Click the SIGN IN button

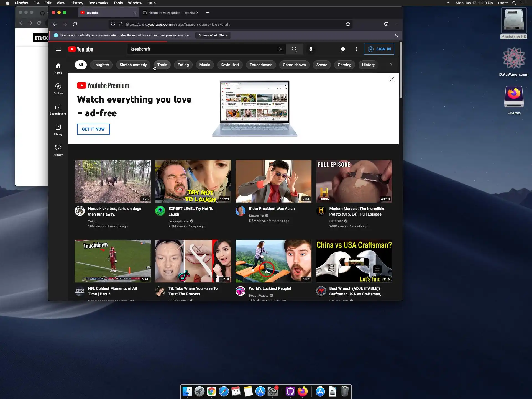click(379, 49)
